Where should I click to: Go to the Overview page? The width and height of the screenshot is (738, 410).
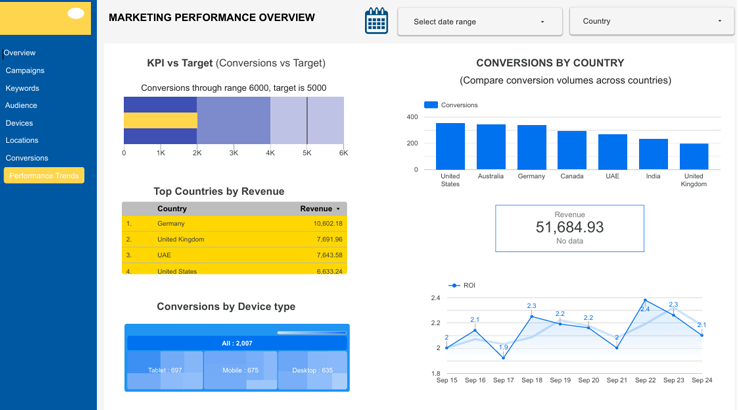point(20,53)
